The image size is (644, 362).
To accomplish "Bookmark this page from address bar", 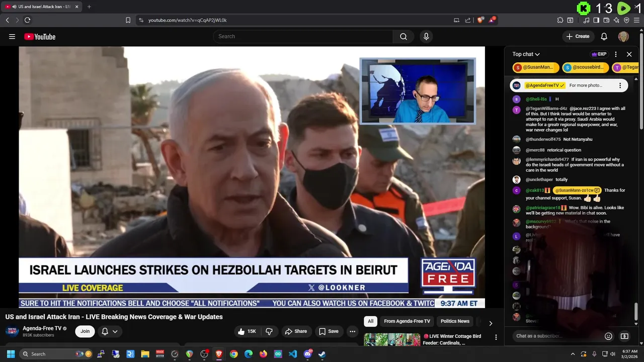I will tap(128, 20).
